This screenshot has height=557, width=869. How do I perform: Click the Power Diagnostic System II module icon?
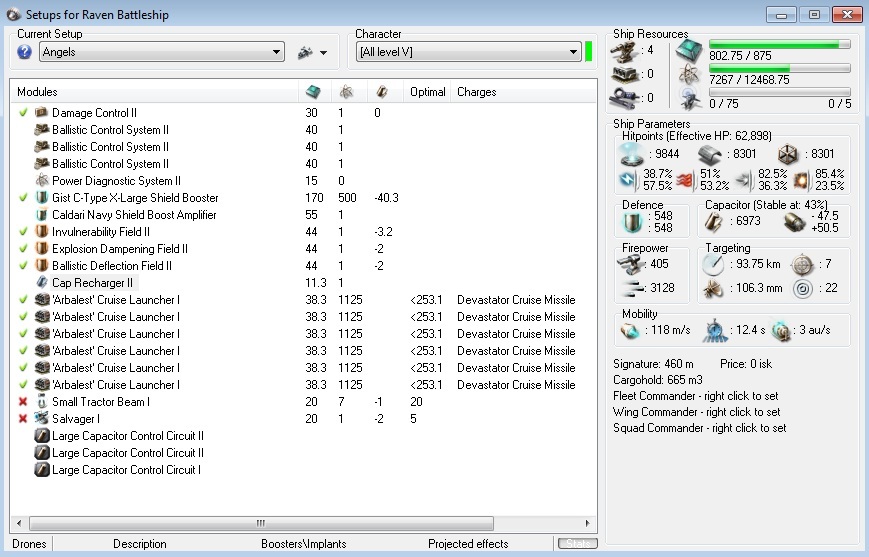pyautogui.click(x=42, y=181)
